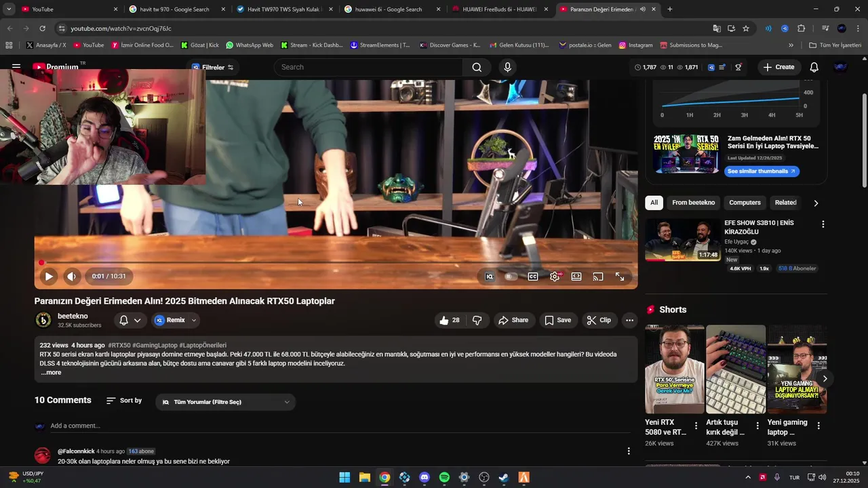
Task: Show hidden system tray icons
Action: click(748, 477)
